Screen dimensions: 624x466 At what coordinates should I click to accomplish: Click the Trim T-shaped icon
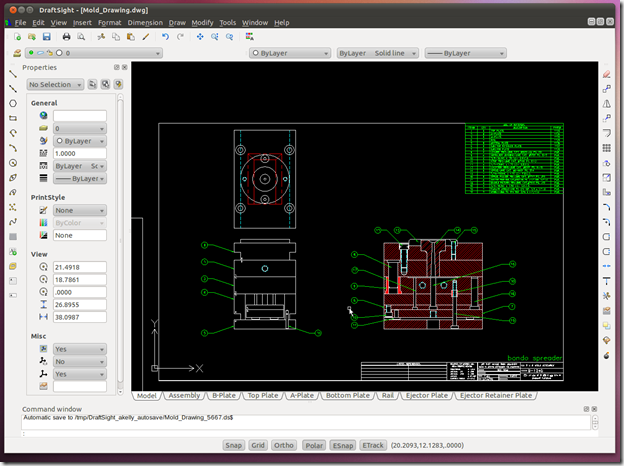pos(606,281)
